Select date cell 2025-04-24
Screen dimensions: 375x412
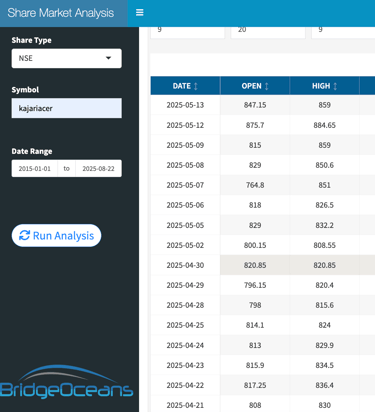click(185, 345)
